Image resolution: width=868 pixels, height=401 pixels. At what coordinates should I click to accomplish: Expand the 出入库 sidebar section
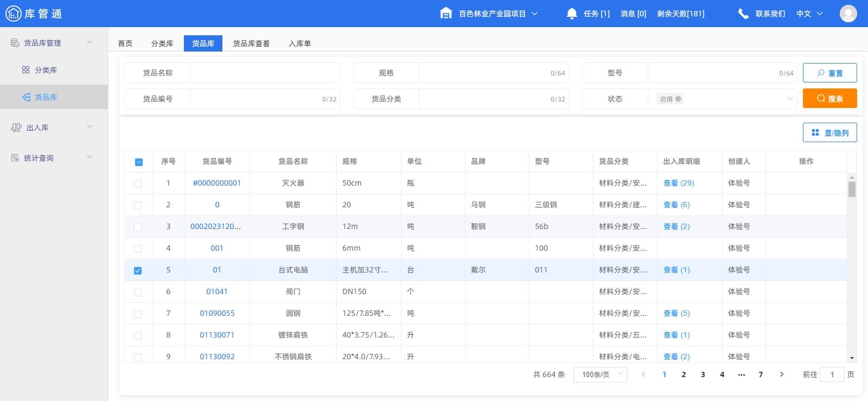pyautogui.click(x=90, y=127)
